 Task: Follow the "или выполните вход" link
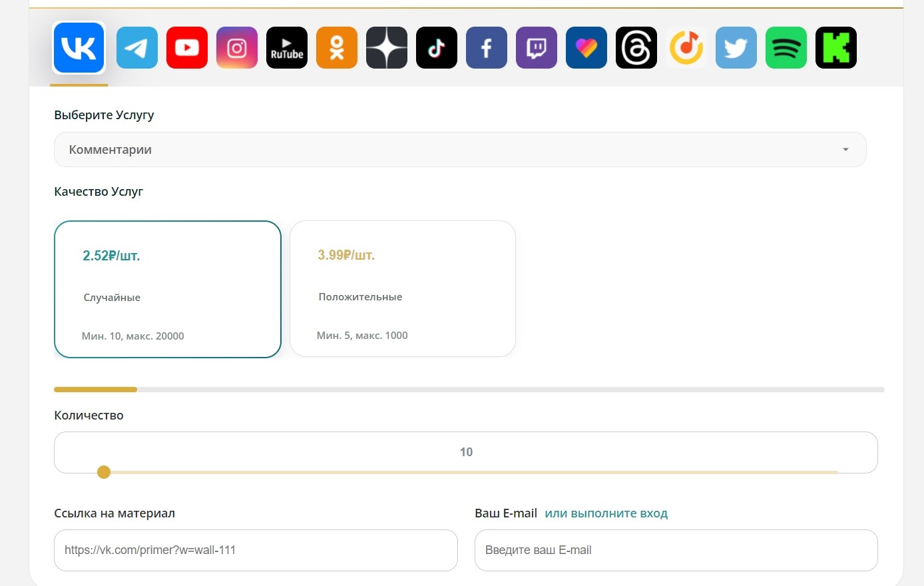(606, 513)
